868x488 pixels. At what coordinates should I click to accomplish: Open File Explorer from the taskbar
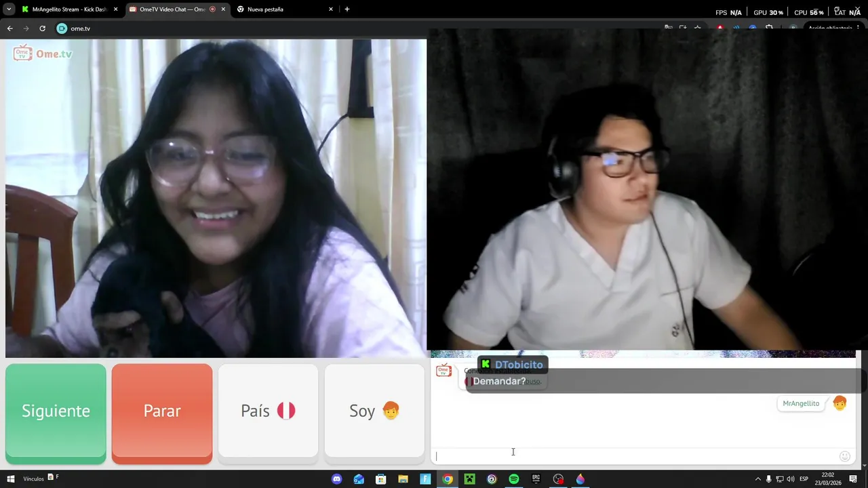point(403,479)
